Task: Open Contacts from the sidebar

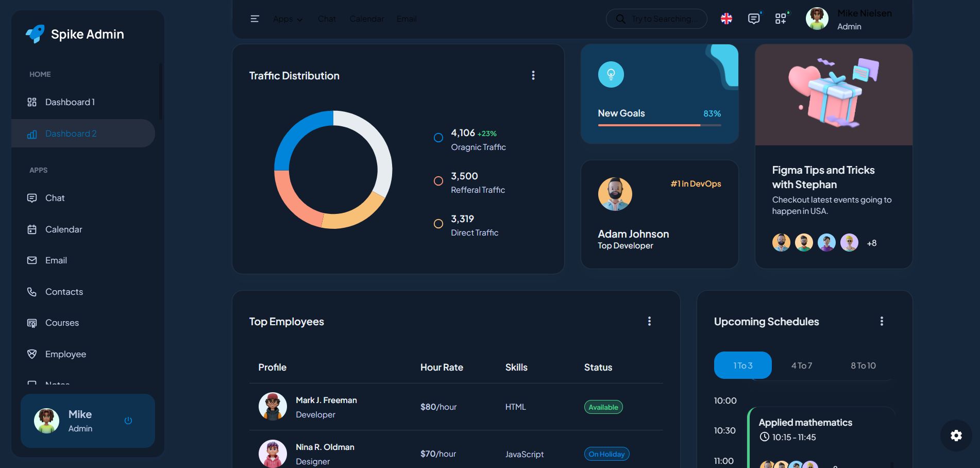Action: (x=64, y=292)
